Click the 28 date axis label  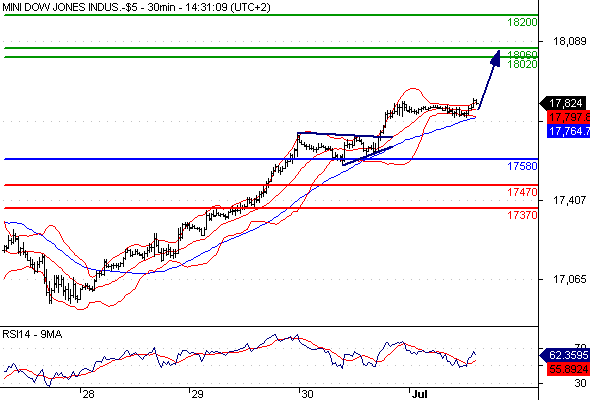pyautogui.click(x=88, y=394)
